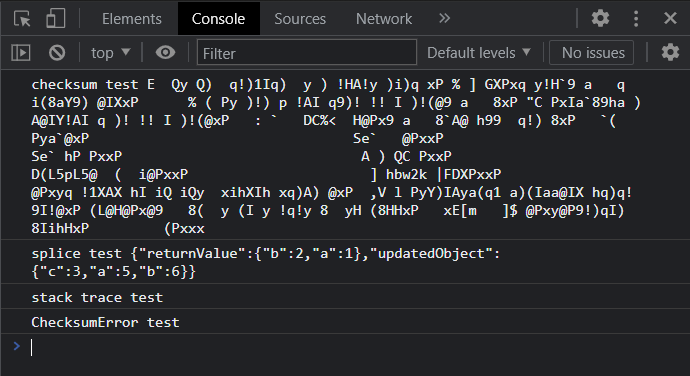Clear console with the ban icon
690x376 pixels.
57,53
